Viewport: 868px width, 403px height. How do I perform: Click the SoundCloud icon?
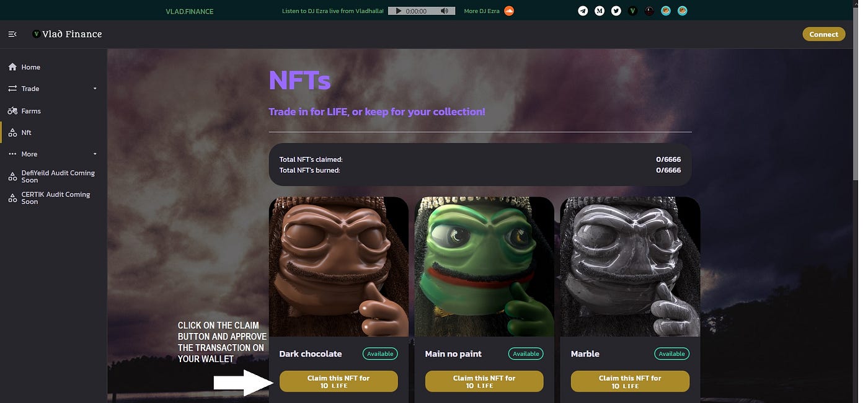pyautogui.click(x=509, y=11)
